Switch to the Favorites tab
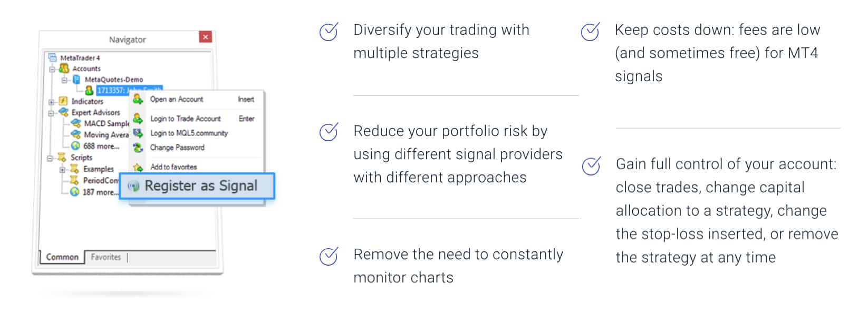The width and height of the screenshot is (868, 312). (105, 257)
